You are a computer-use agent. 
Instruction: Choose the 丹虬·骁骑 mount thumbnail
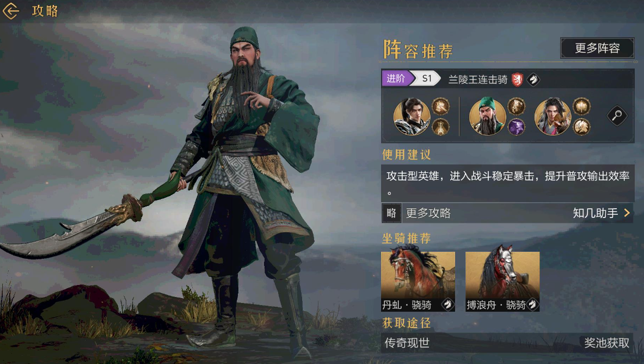(x=418, y=281)
